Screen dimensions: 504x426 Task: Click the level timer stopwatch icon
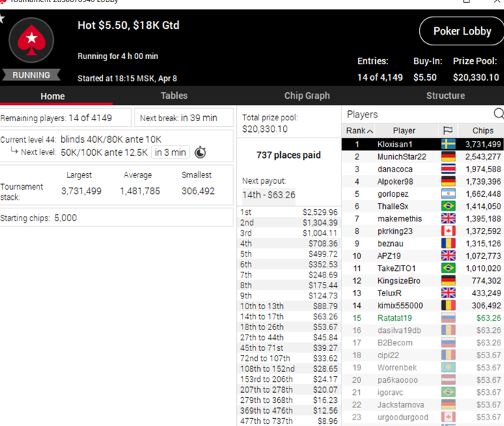(x=200, y=152)
